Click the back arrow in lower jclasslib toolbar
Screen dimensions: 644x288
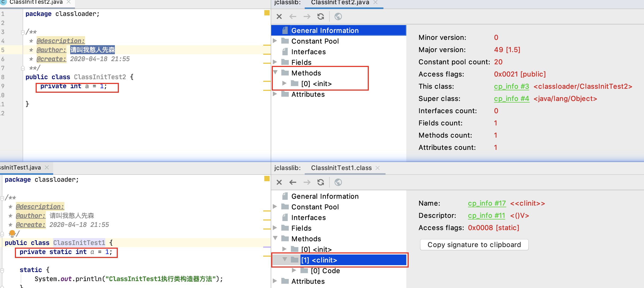[293, 182]
